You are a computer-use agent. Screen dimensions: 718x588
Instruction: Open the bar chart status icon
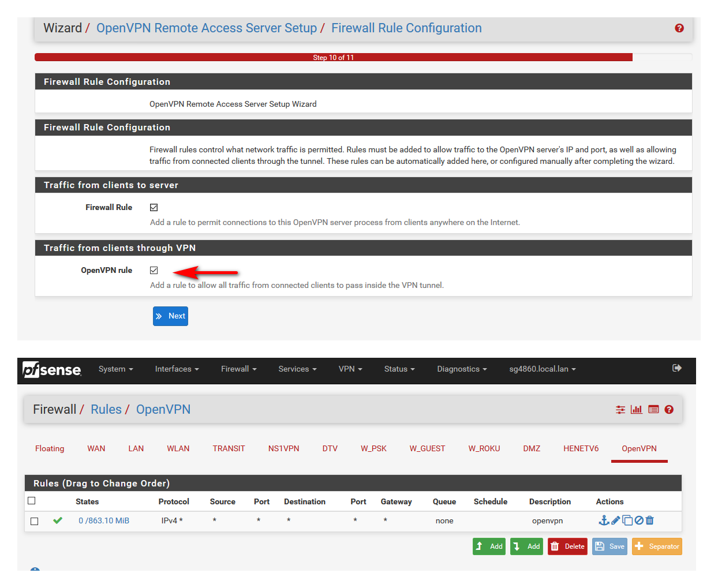(637, 410)
